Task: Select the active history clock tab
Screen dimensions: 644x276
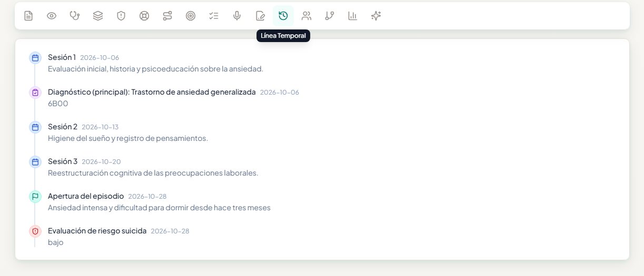Action: coord(283,16)
